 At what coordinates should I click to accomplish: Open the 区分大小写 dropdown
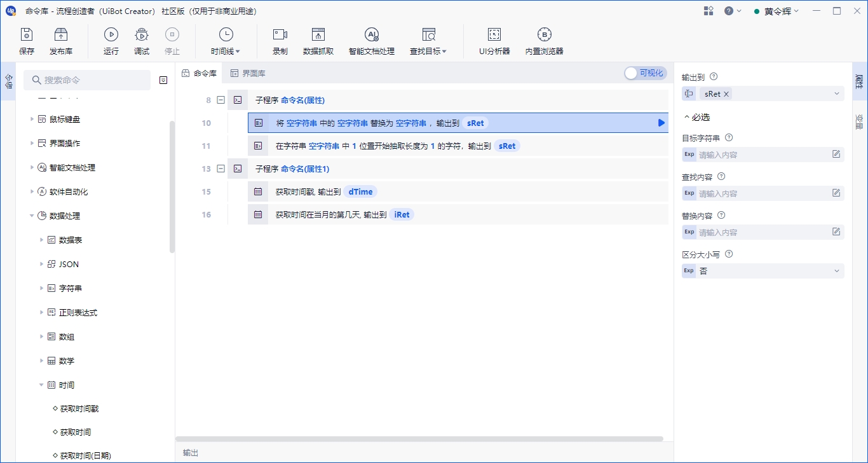[x=836, y=271]
